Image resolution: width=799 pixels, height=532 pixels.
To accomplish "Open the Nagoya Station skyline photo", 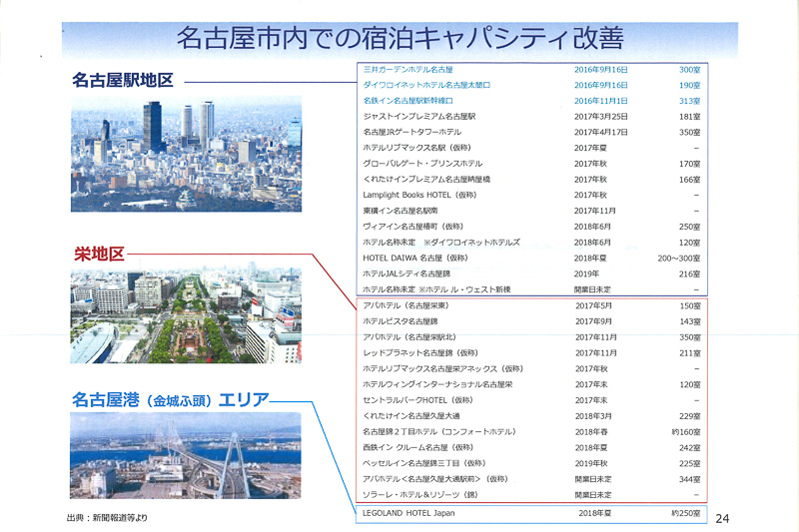I will pyautogui.click(x=186, y=154).
